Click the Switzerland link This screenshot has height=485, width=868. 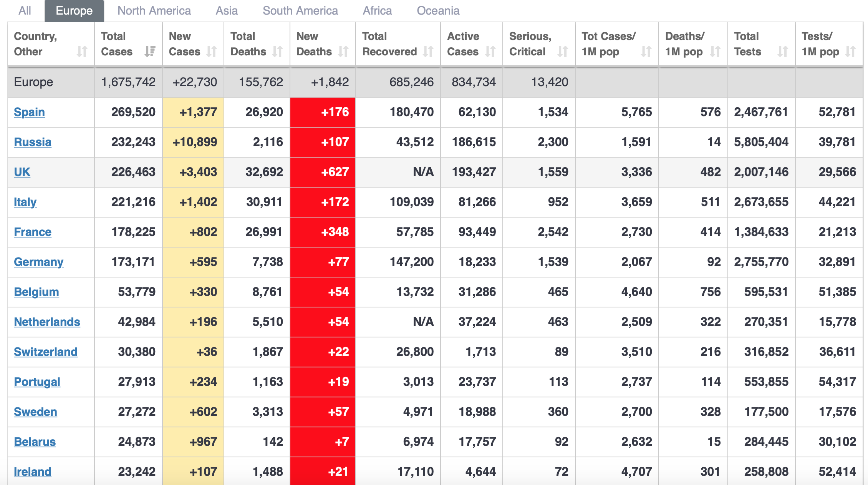click(45, 352)
